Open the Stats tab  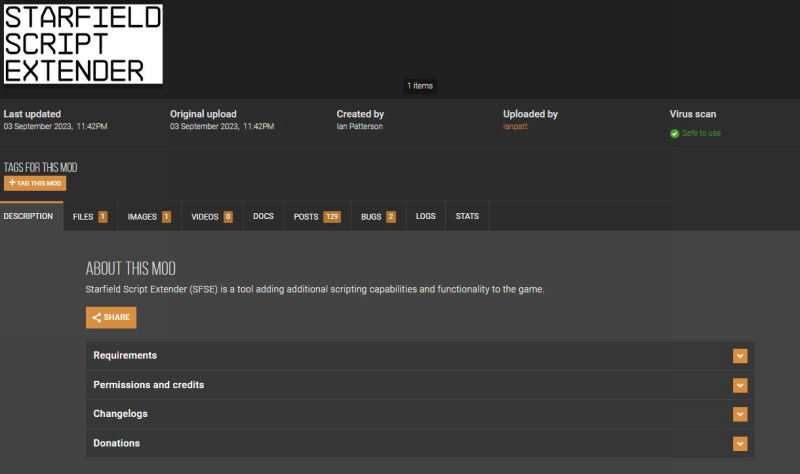467,216
